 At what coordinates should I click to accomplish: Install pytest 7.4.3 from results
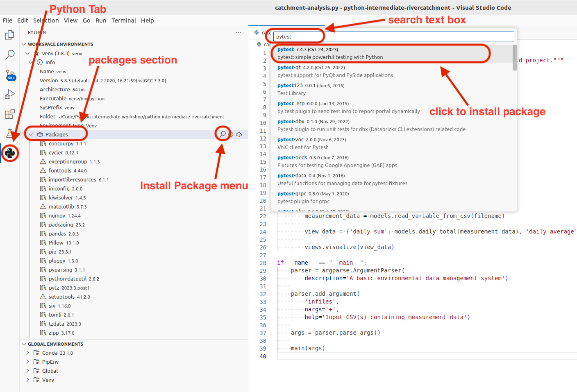click(x=392, y=54)
